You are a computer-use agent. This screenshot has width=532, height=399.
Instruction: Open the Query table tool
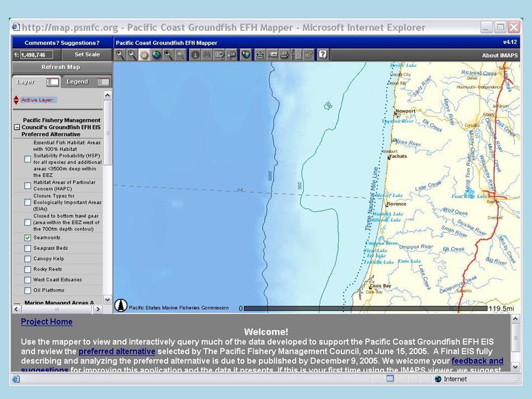point(219,55)
